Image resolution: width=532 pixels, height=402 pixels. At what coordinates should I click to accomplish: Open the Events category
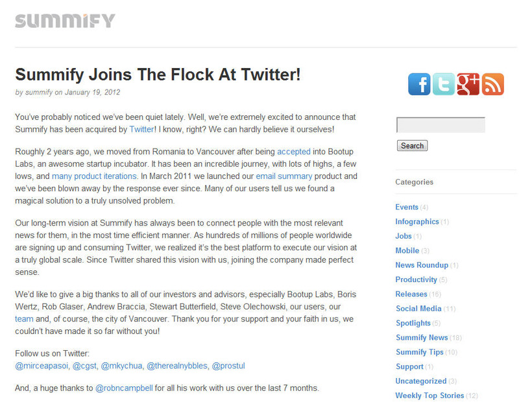point(407,207)
